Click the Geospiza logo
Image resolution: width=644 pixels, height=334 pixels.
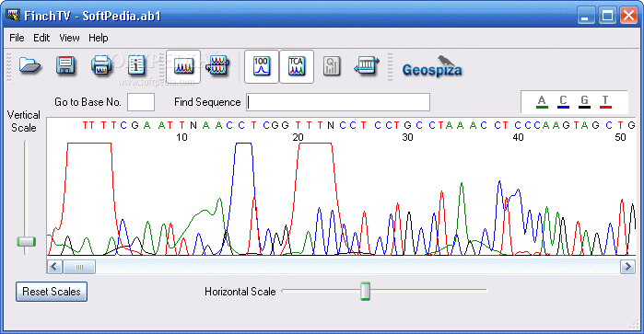pyautogui.click(x=432, y=66)
